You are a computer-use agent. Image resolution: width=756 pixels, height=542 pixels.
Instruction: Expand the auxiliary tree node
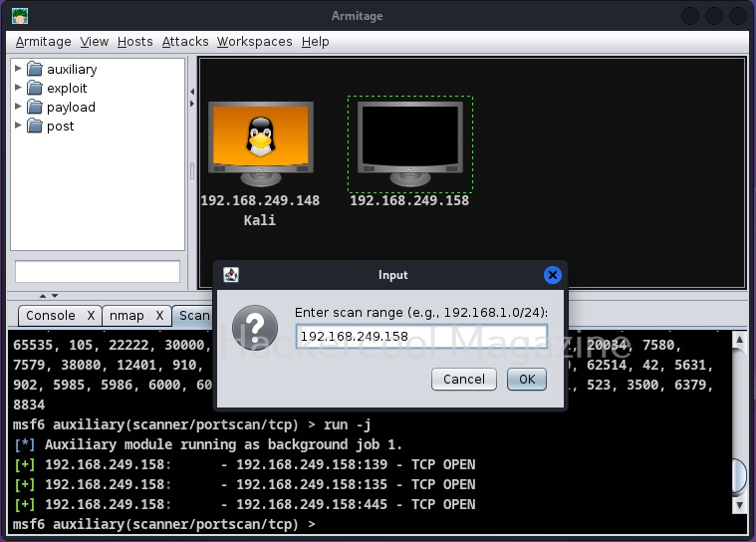(18, 69)
